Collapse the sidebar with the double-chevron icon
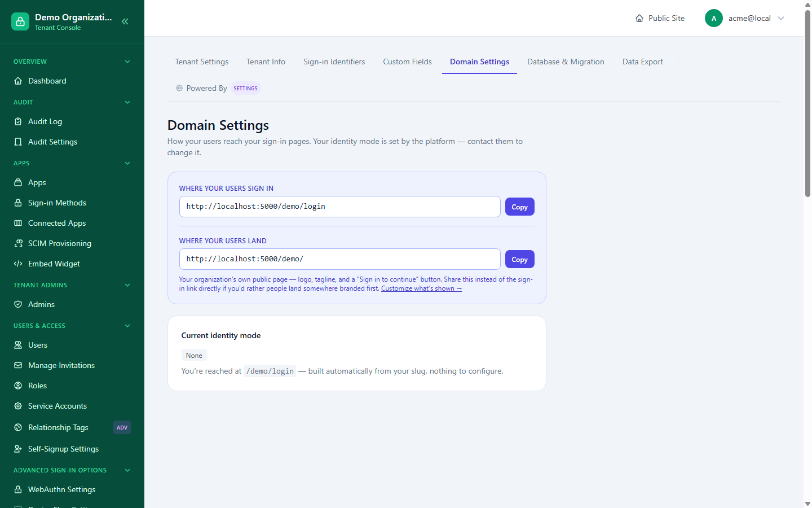The width and height of the screenshot is (812, 508). point(125,21)
